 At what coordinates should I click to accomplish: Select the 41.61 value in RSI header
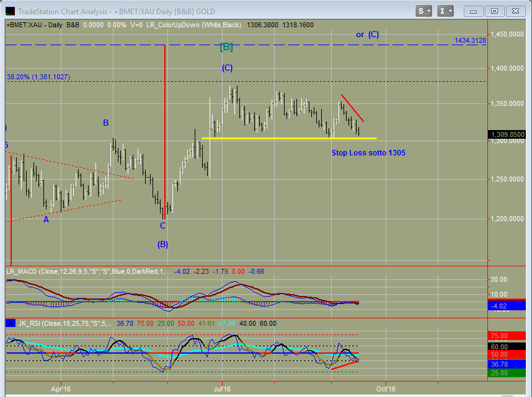(206, 323)
